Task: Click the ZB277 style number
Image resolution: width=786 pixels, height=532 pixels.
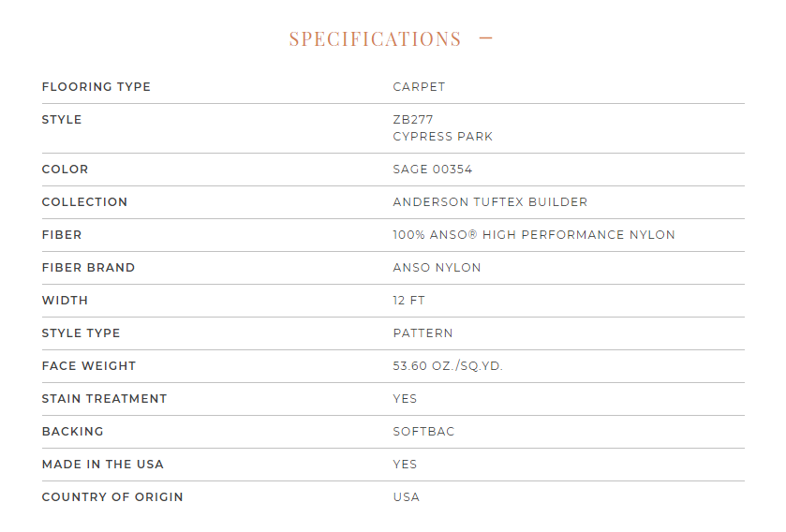Action: click(413, 120)
